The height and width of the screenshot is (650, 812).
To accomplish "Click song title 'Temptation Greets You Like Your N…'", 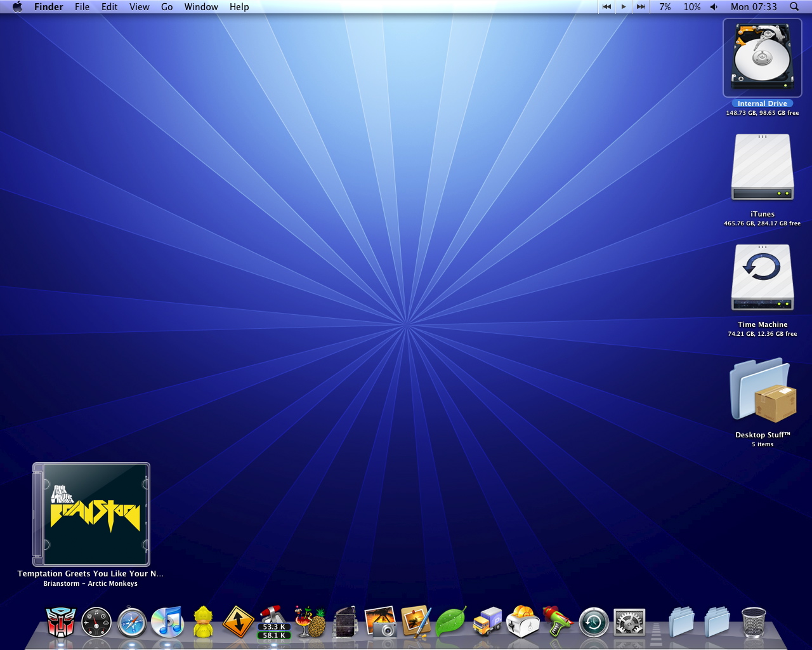I will click(90, 573).
